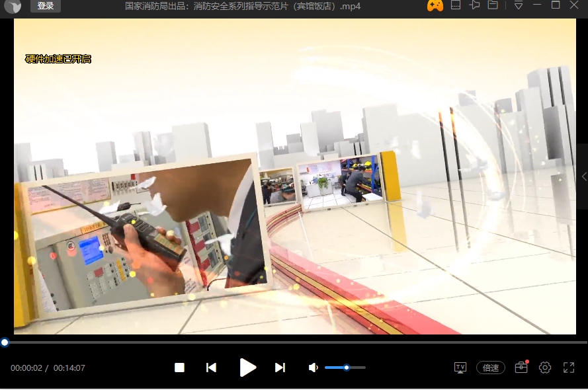Open the mini-mode window icon in title bar
The height and width of the screenshot is (390, 588).
click(456, 5)
